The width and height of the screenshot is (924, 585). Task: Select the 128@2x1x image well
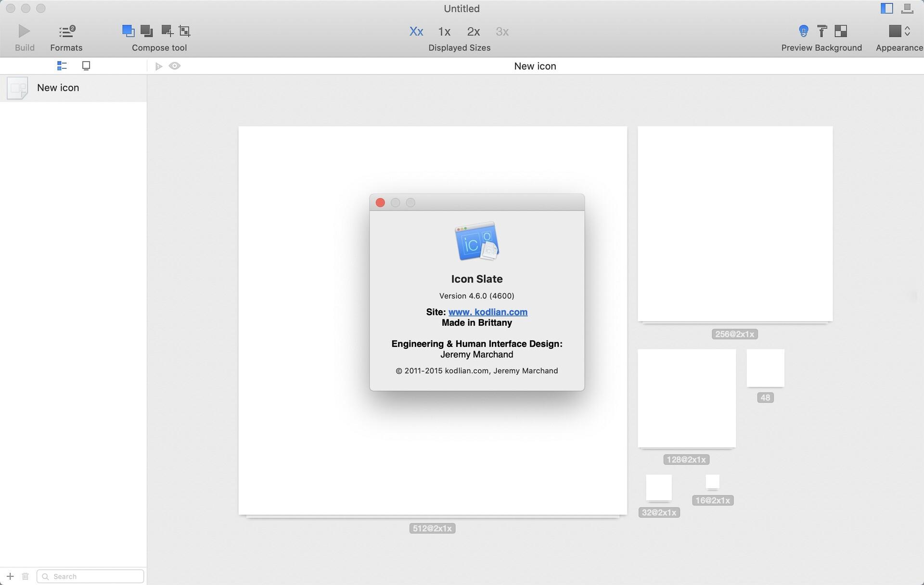pos(687,398)
